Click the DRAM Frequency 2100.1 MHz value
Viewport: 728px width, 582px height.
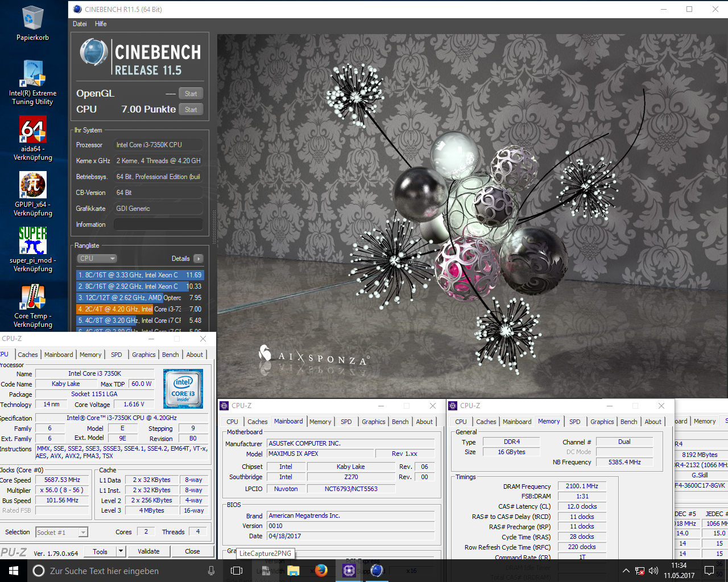pyautogui.click(x=582, y=486)
